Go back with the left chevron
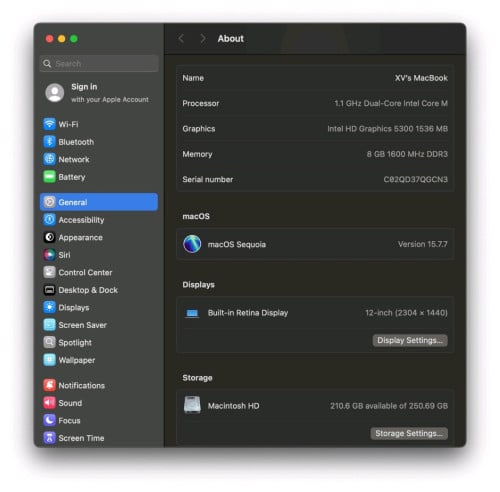 (x=181, y=39)
